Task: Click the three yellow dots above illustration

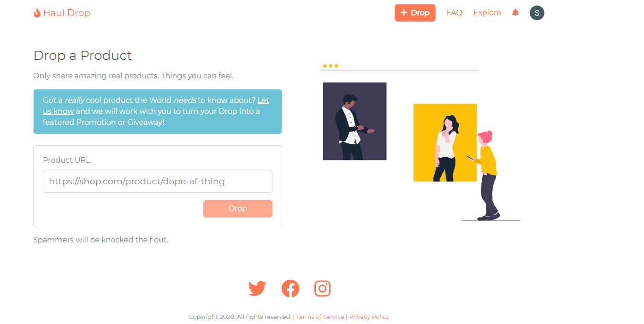Action: [331, 66]
